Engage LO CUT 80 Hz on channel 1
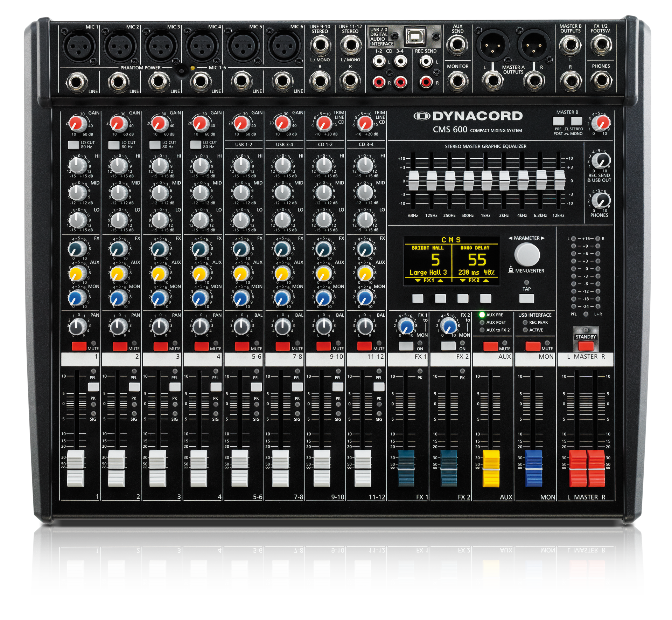672x620 pixels. [x=73, y=145]
